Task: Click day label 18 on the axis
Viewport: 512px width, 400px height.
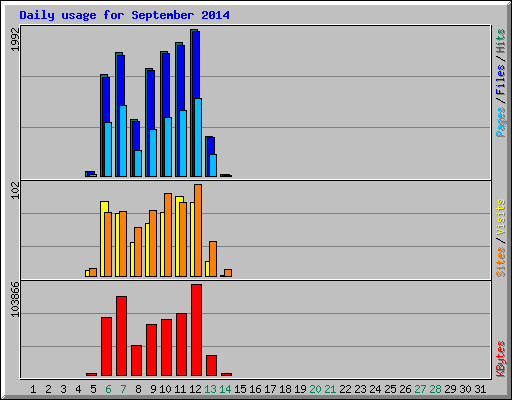Action: 285,389
